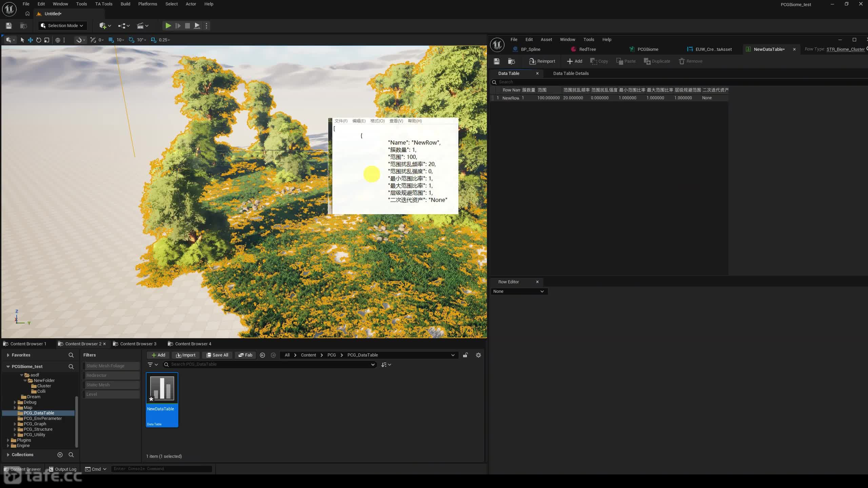Image resolution: width=868 pixels, height=488 pixels.
Task: Open the Platforms menu
Action: [x=147, y=4]
